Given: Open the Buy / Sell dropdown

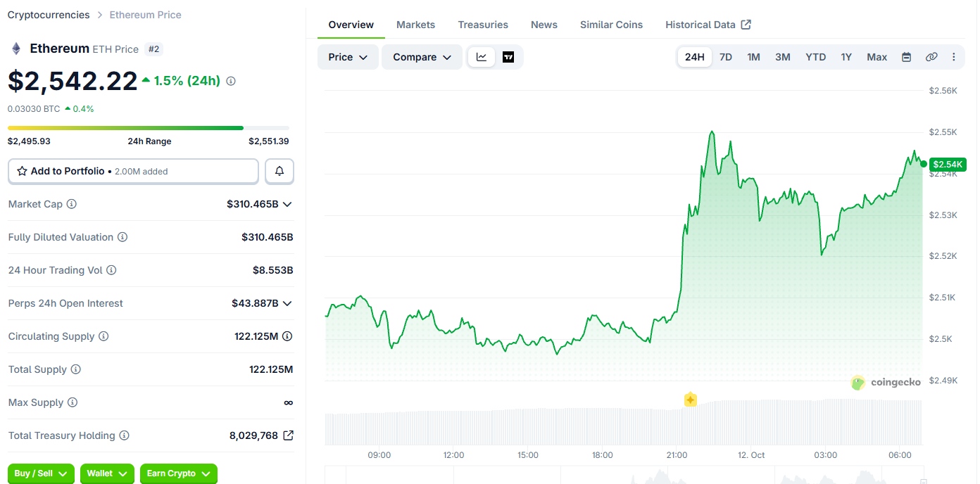Looking at the screenshot, I should [41, 473].
